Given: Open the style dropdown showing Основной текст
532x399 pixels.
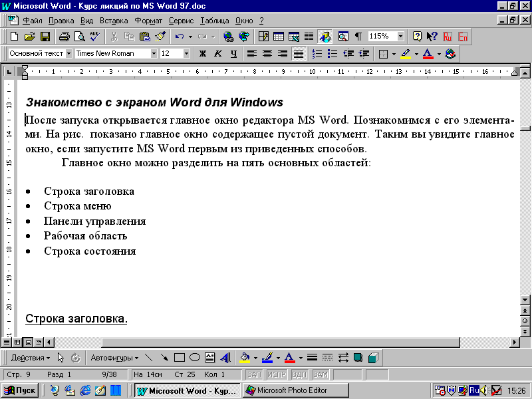Looking at the screenshot, I should [x=68, y=54].
